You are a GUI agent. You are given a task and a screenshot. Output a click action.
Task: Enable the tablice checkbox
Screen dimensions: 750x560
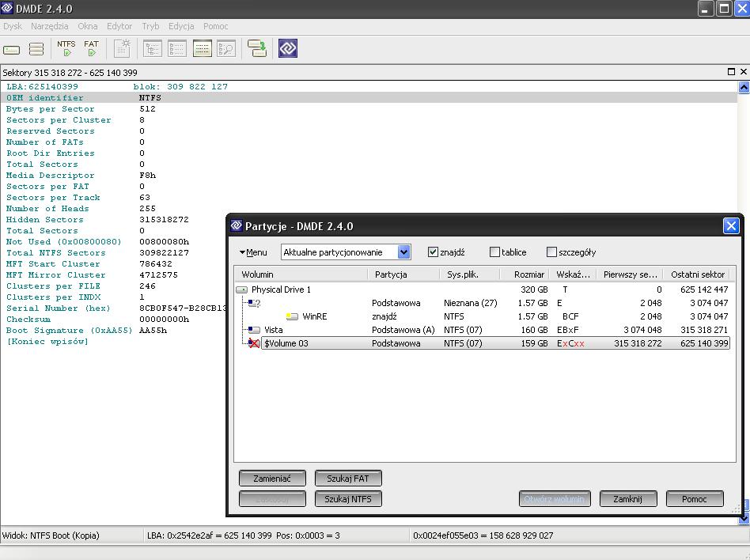click(x=494, y=252)
